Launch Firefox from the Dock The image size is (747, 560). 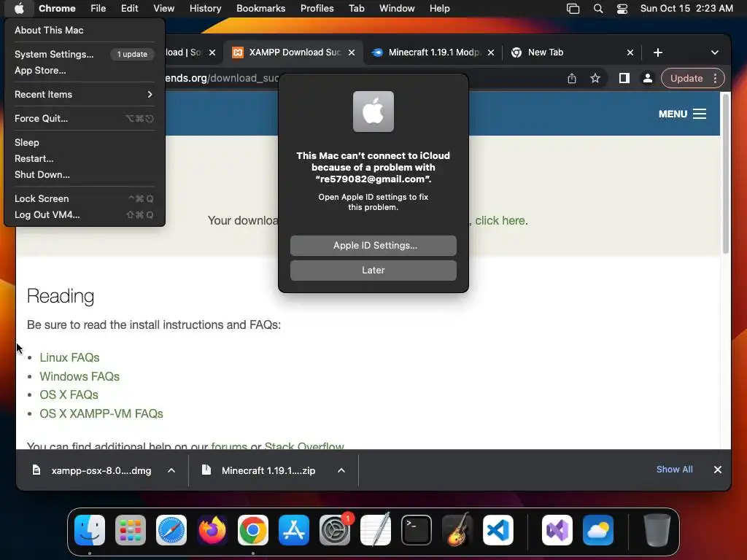(x=212, y=530)
